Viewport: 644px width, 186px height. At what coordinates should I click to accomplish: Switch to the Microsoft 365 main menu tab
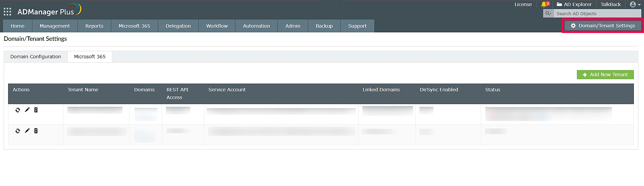tap(135, 26)
